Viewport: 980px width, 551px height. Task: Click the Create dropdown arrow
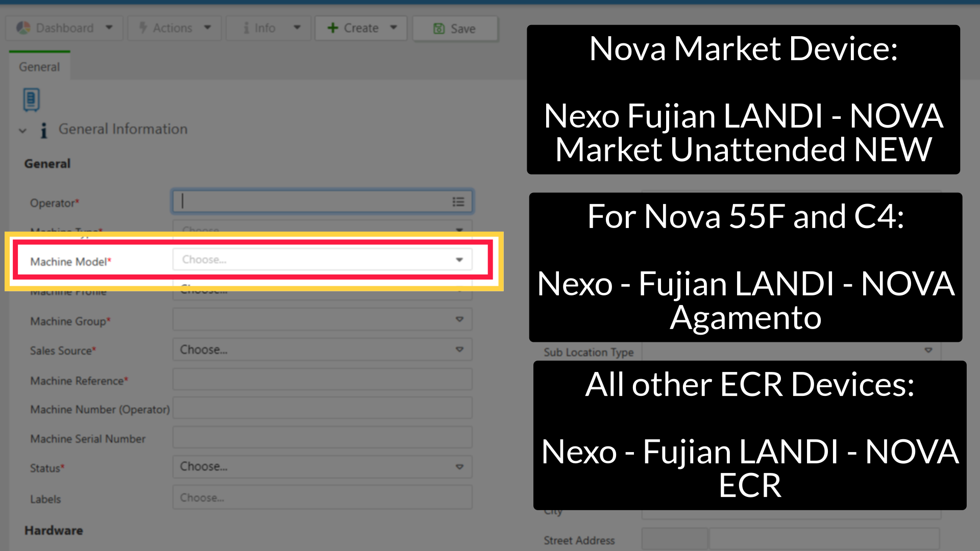(394, 28)
